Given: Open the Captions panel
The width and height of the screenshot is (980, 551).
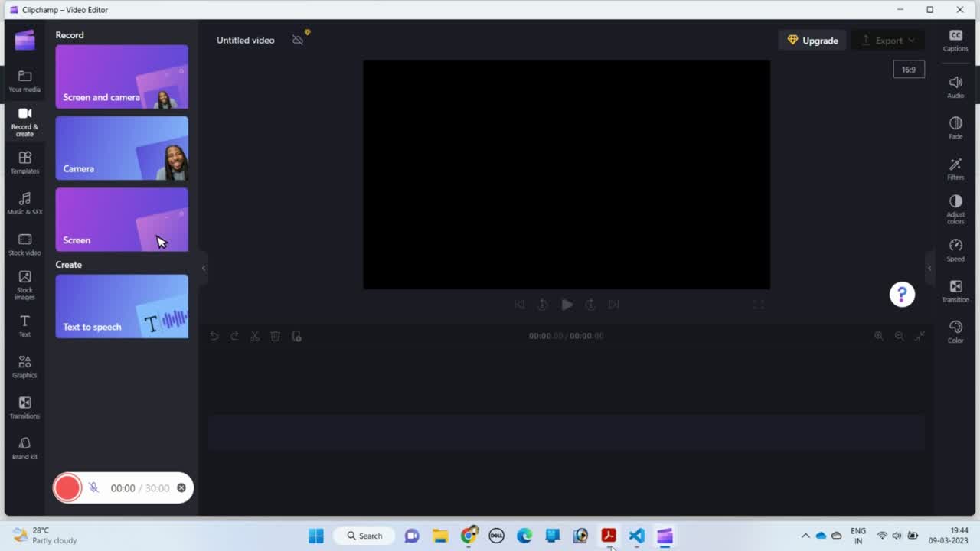Looking at the screenshot, I should pos(955,41).
